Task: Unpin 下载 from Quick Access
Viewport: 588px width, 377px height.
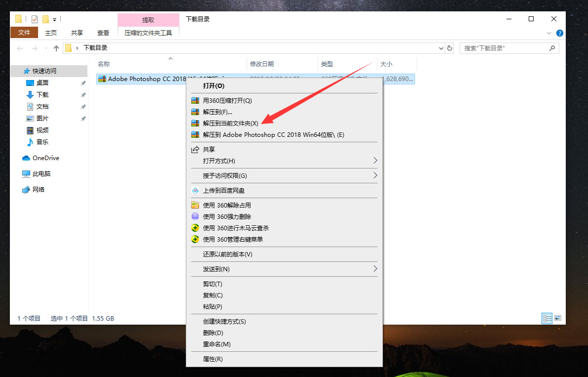Action: pyautogui.click(x=83, y=94)
